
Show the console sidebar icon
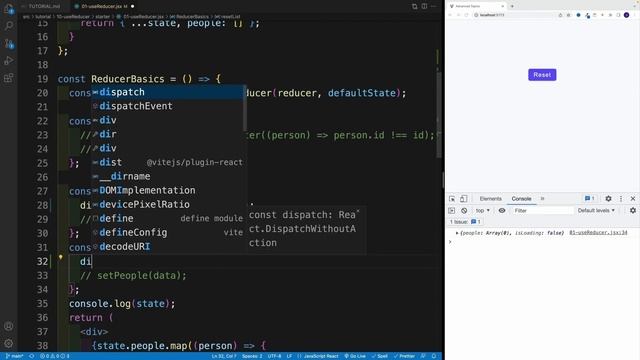pyautogui.click(x=451, y=211)
